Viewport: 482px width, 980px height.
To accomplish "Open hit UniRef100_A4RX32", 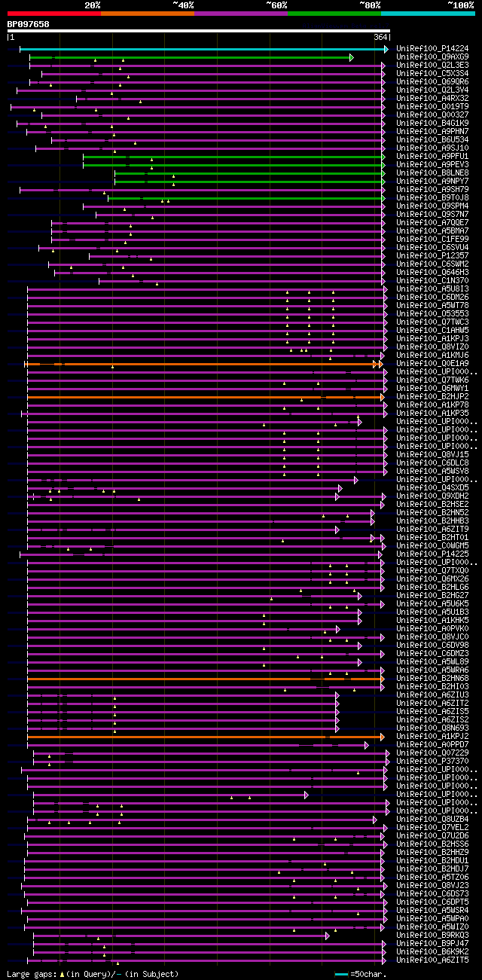I will point(432,99).
